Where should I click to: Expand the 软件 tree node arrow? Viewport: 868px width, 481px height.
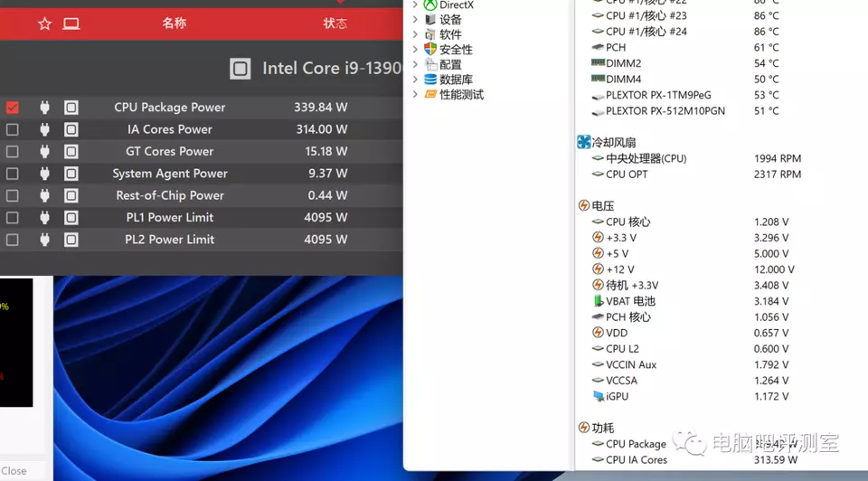pyautogui.click(x=415, y=34)
